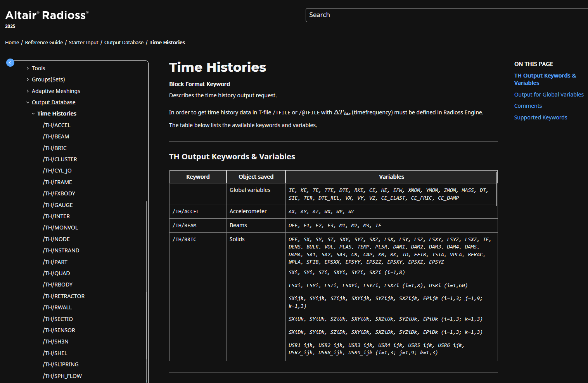Open /TH/ACCEL in the sidebar
Image resolution: width=588 pixels, height=383 pixels.
57,125
